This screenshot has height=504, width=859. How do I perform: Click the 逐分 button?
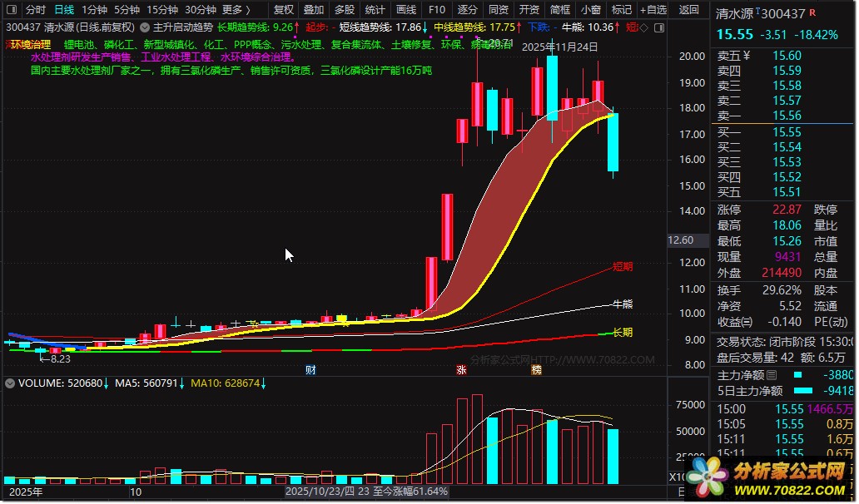[467, 10]
